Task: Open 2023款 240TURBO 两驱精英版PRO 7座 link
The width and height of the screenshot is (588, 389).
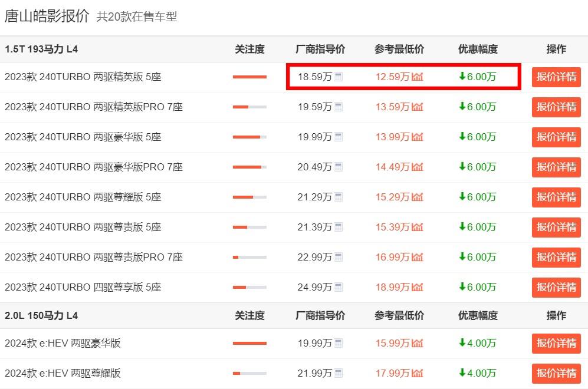Action: (94, 107)
